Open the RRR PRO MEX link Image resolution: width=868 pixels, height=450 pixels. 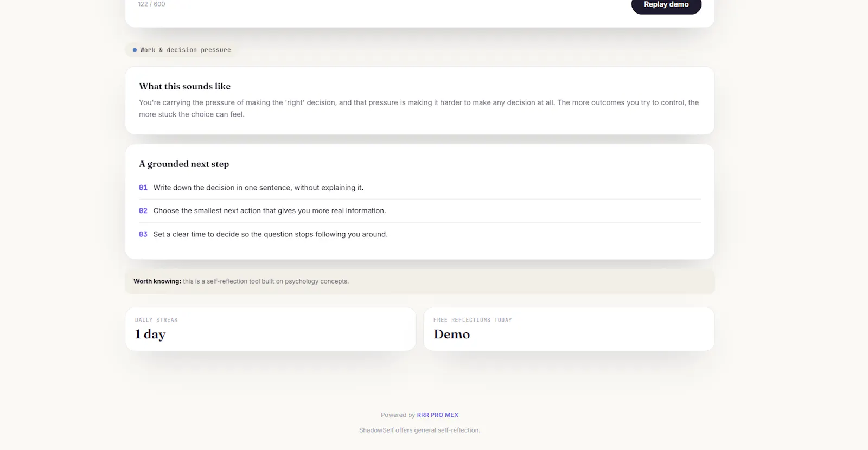[x=437, y=415]
